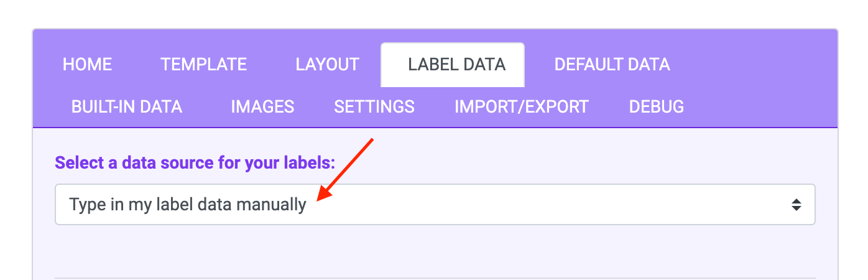The height and width of the screenshot is (280, 868).
Task: Open the DEFAULT DATA tab
Action: click(612, 65)
